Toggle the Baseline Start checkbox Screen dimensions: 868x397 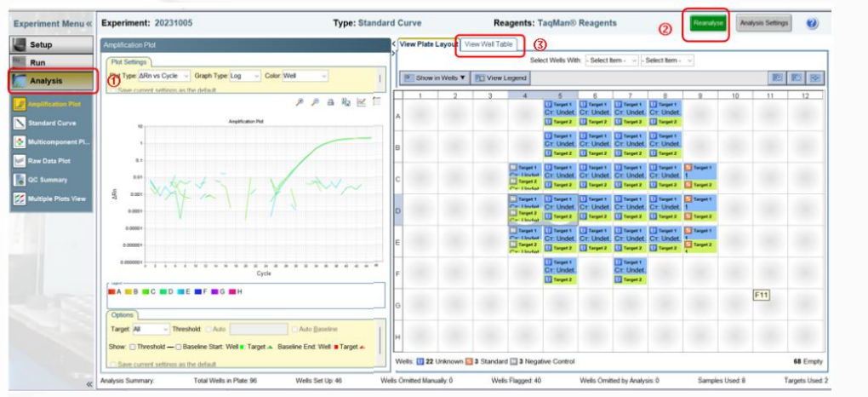[x=179, y=345]
